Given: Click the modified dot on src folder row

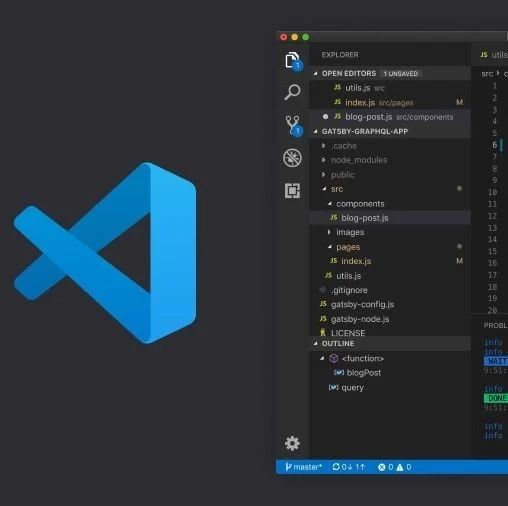Looking at the screenshot, I should point(459,188).
